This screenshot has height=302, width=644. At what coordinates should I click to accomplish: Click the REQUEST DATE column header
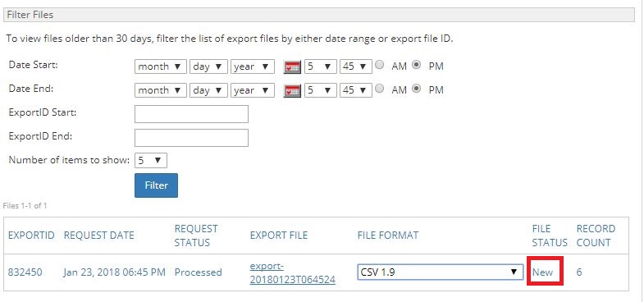pyautogui.click(x=99, y=236)
